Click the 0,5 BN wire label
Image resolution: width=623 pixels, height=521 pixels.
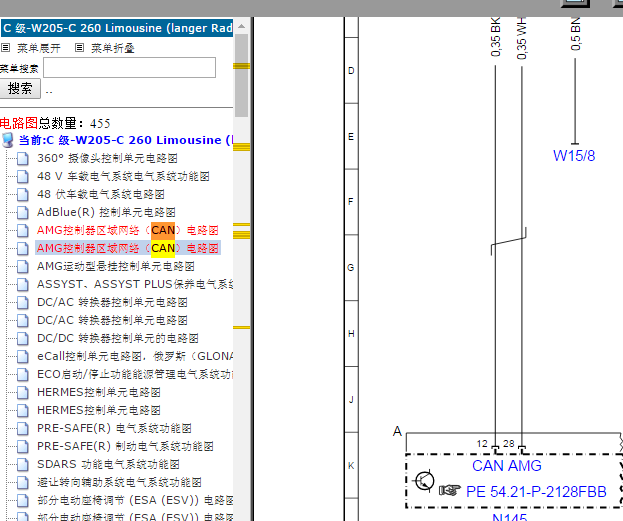pyautogui.click(x=575, y=34)
